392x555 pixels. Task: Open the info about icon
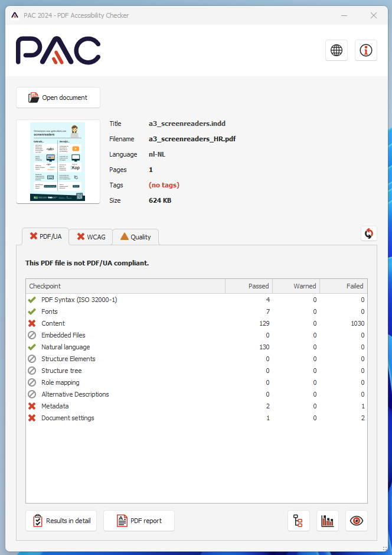[x=366, y=50]
